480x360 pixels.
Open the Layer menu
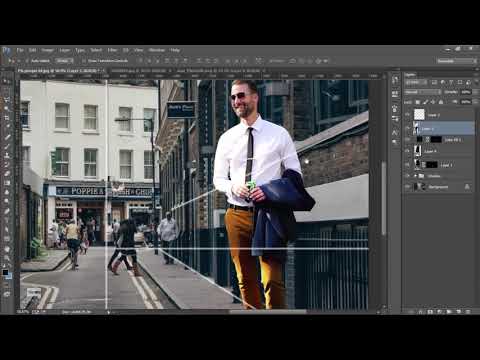coord(65,50)
